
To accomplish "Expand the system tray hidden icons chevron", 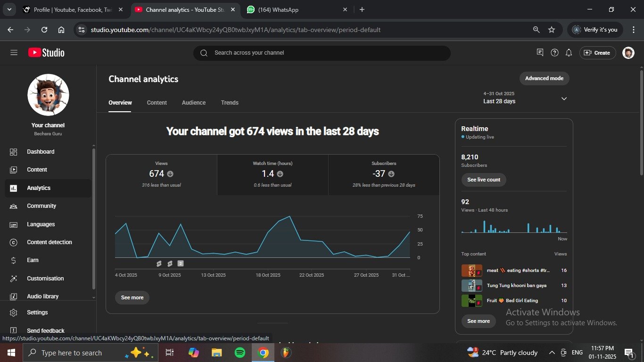I will click(552, 353).
